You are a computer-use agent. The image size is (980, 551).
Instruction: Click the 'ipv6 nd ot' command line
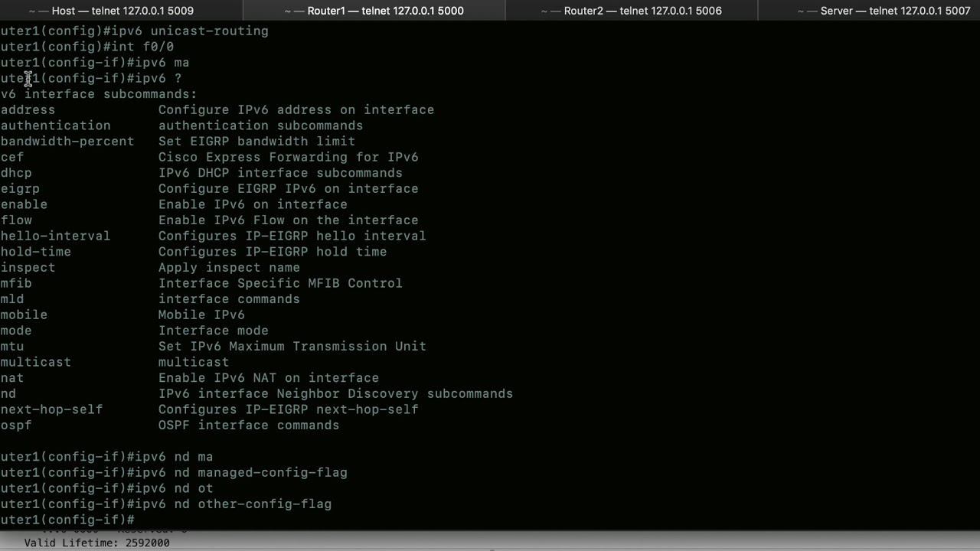point(106,488)
